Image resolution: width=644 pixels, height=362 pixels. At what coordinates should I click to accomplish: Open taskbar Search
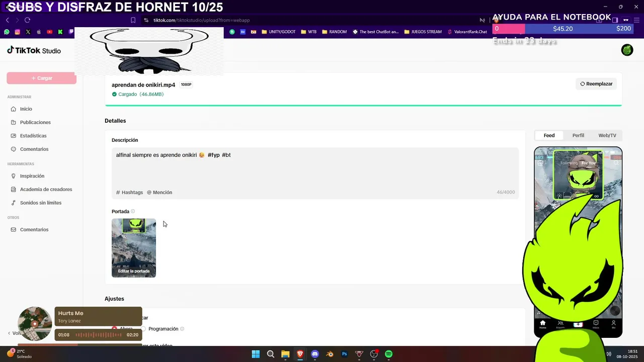(271, 354)
